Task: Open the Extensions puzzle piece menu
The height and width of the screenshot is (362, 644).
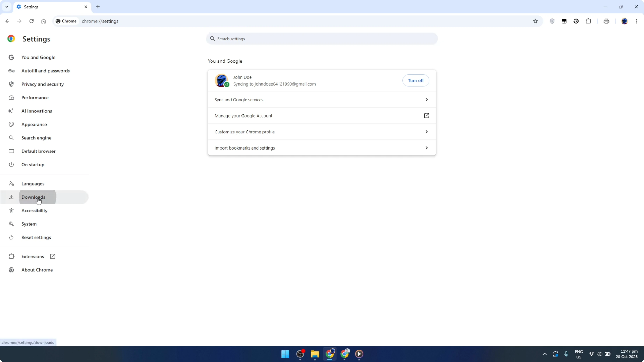Action: 589,21
